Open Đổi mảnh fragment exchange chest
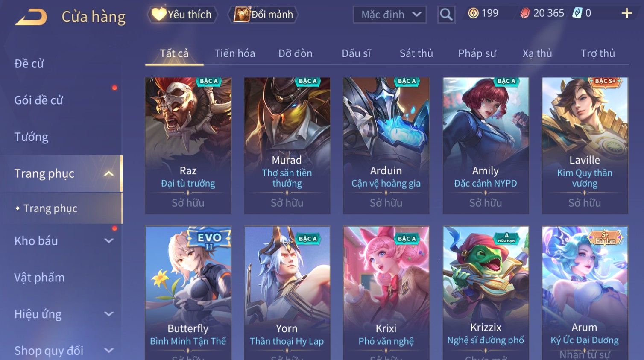Image resolution: width=644 pixels, height=360 pixels. 263,15
